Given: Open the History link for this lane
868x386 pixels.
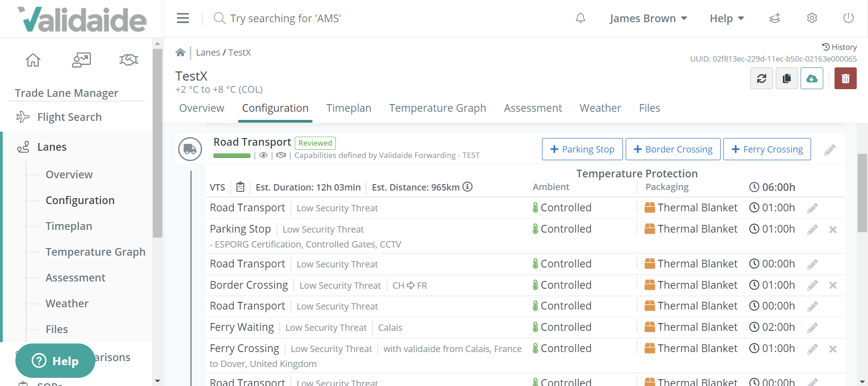Looking at the screenshot, I should [x=840, y=47].
